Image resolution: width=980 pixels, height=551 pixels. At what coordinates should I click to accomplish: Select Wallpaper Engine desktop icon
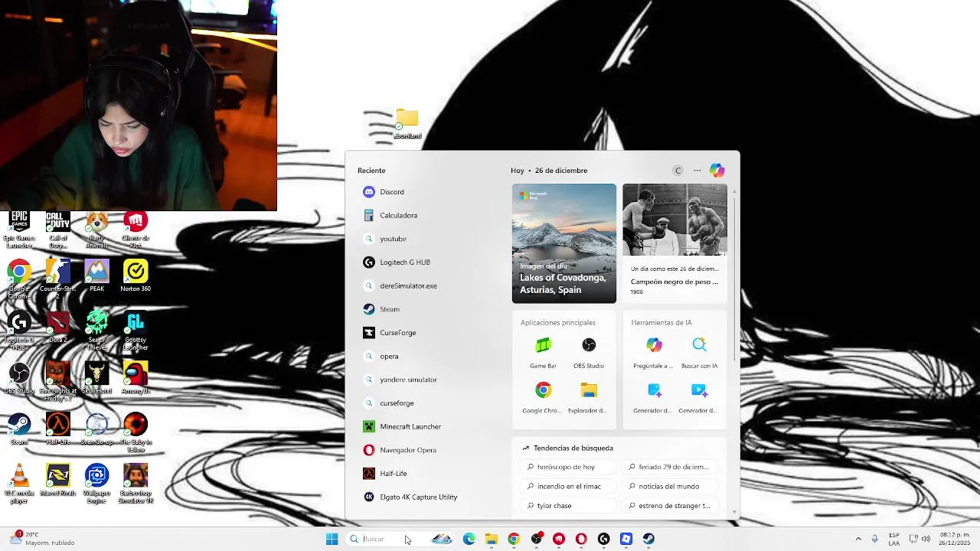click(96, 484)
